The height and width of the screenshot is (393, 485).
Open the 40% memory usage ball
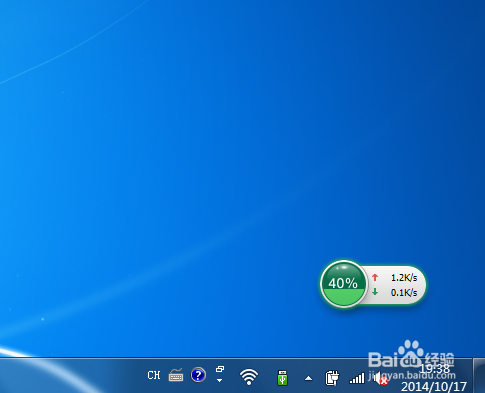pyautogui.click(x=343, y=284)
